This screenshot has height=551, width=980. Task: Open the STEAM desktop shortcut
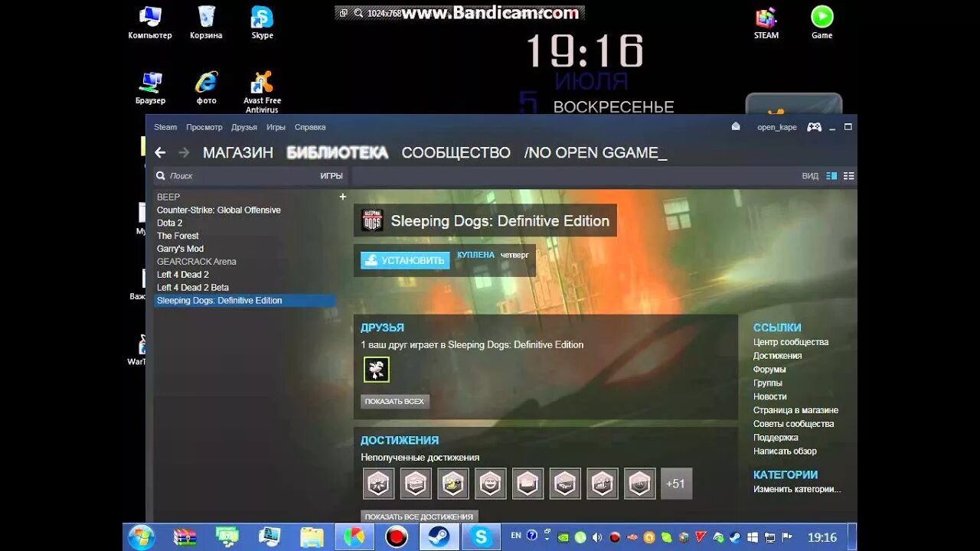[x=766, y=23]
